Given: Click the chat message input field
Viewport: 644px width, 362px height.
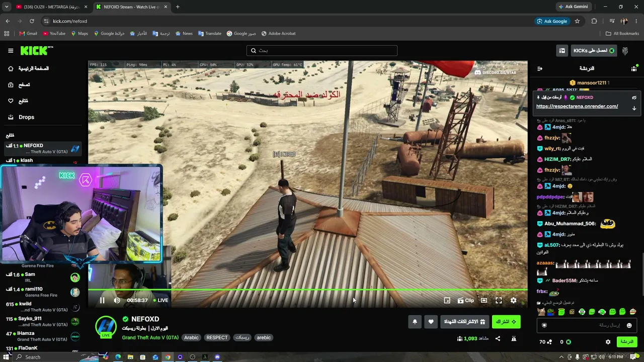Looking at the screenshot, I should point(586,325).
